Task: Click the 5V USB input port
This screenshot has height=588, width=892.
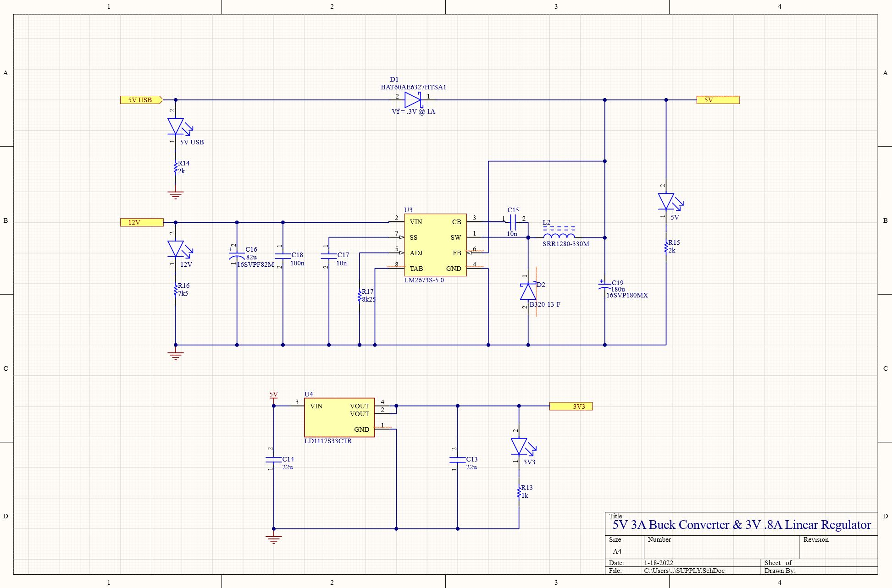Action: [141, 100]
